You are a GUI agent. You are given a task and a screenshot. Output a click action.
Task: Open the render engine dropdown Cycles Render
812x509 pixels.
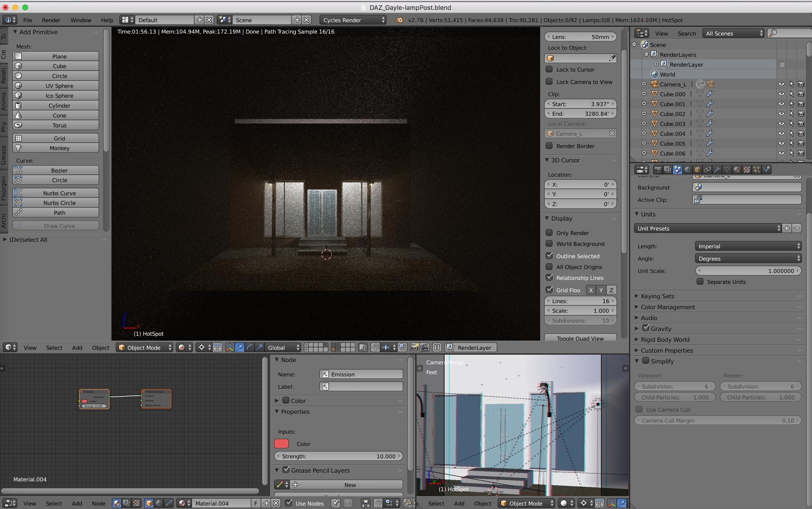click(x=353, y=20)
